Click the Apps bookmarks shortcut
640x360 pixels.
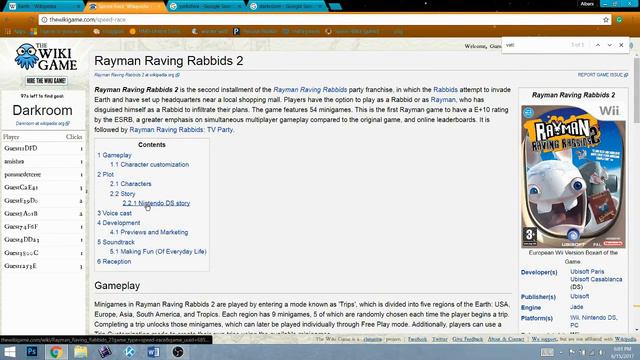point(15,31)
